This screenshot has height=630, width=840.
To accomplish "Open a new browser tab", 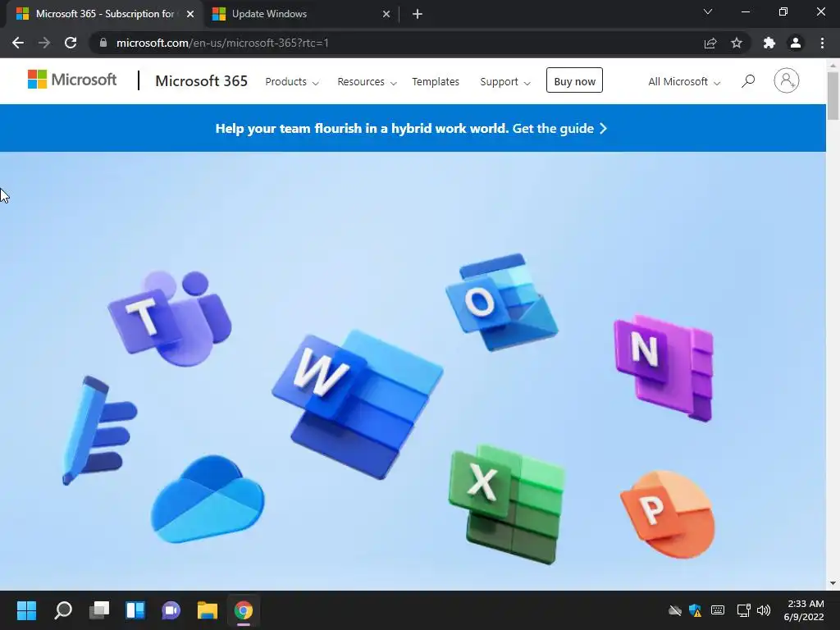I will (x=418, y=14).
